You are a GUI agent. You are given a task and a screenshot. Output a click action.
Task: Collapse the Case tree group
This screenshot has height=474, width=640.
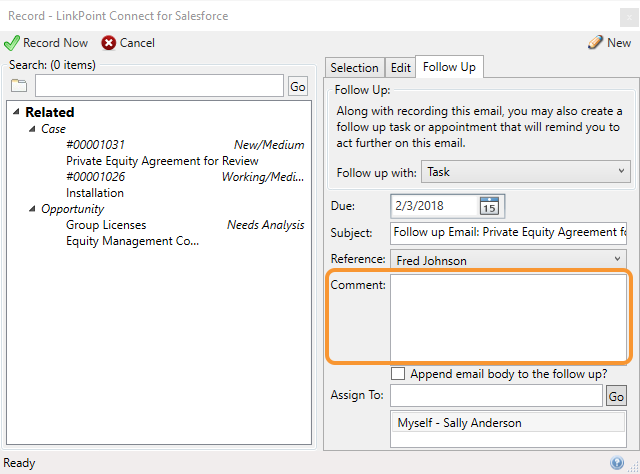(x=32, y=129)
